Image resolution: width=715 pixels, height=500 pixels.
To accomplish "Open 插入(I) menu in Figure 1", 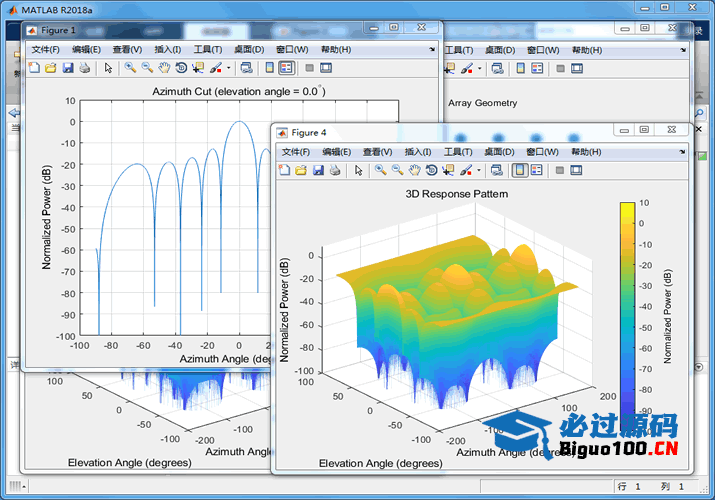I will click(x=167, y=49).
